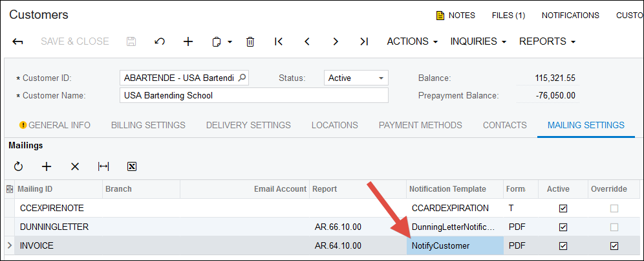The height and width of the screenshot is (261, 644).
Task: Click the delete trash can icon
Action: click(x=250, y=41)
